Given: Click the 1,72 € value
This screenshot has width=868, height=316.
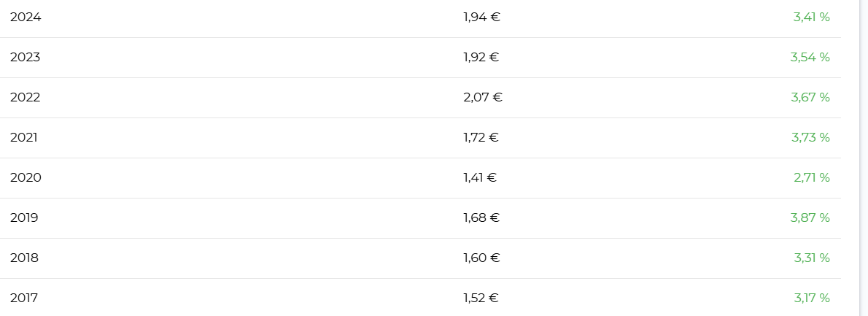Looking at the screenshot, I should (481, 137).
